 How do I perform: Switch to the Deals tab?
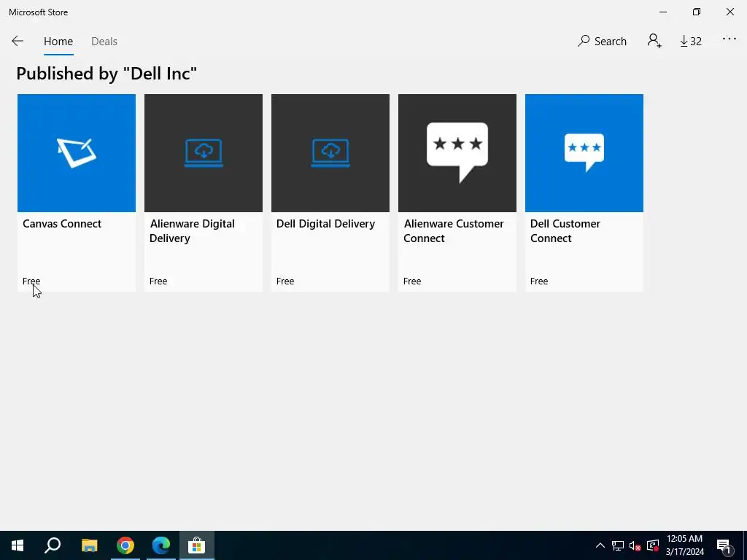104,42
